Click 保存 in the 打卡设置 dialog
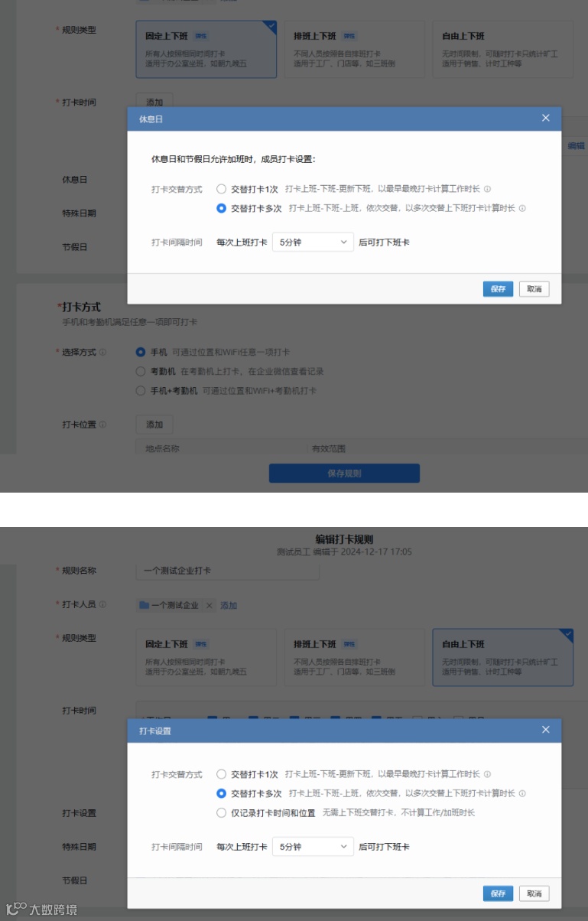The image size is (588, 921). click(x=498, y=893)
